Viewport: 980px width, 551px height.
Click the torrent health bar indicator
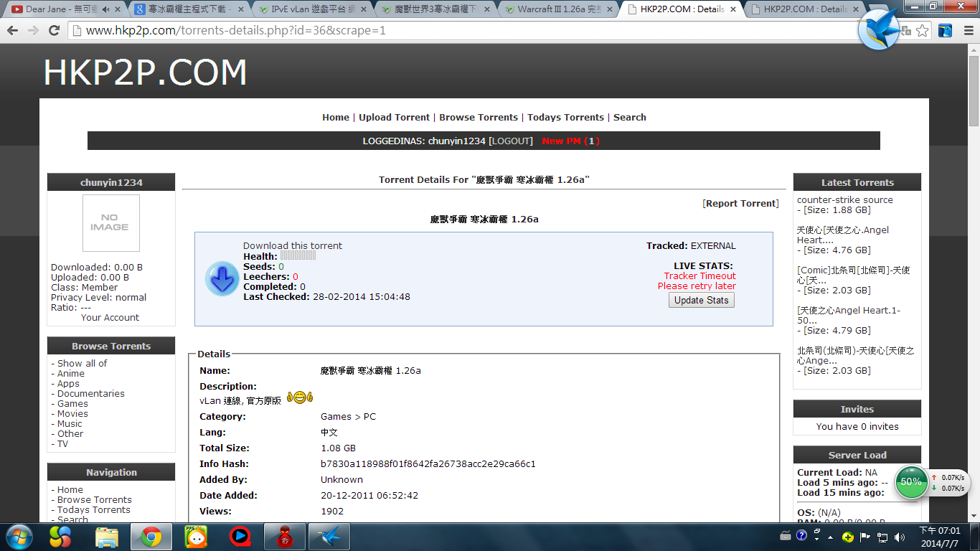click(298, 255)
